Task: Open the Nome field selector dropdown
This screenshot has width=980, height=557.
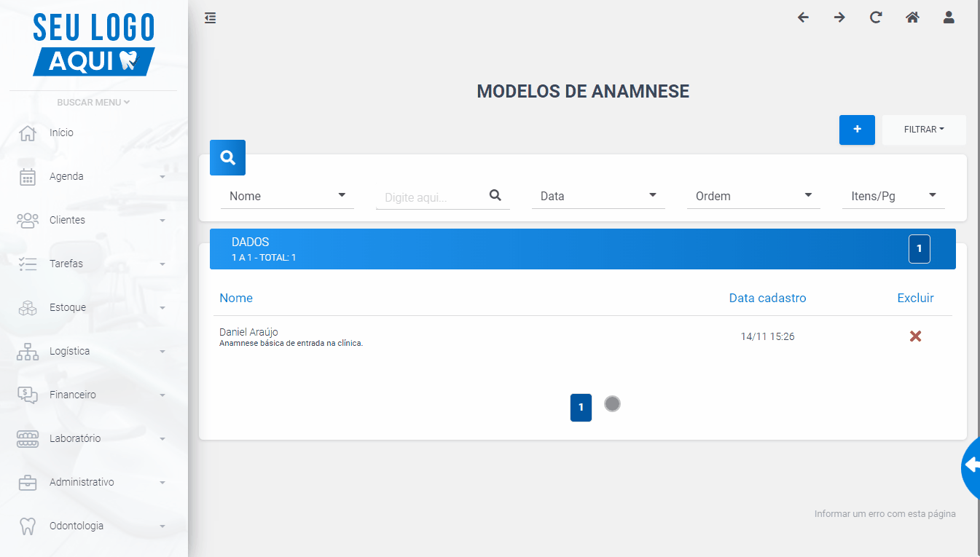Action: tap(287, 196)
